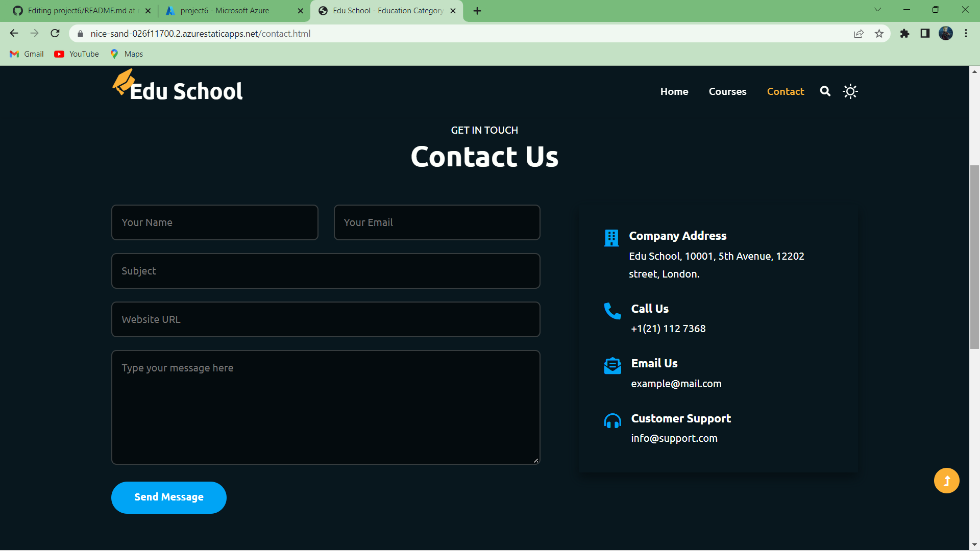Click the Customer Support headset icon
Viewport: 980px width, 551px height.
point(612,421)
